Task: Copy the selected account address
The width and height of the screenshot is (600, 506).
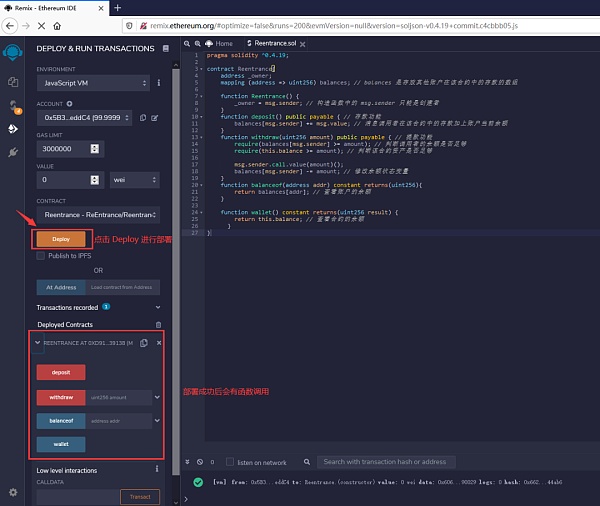Action: (x=143, y=118)
